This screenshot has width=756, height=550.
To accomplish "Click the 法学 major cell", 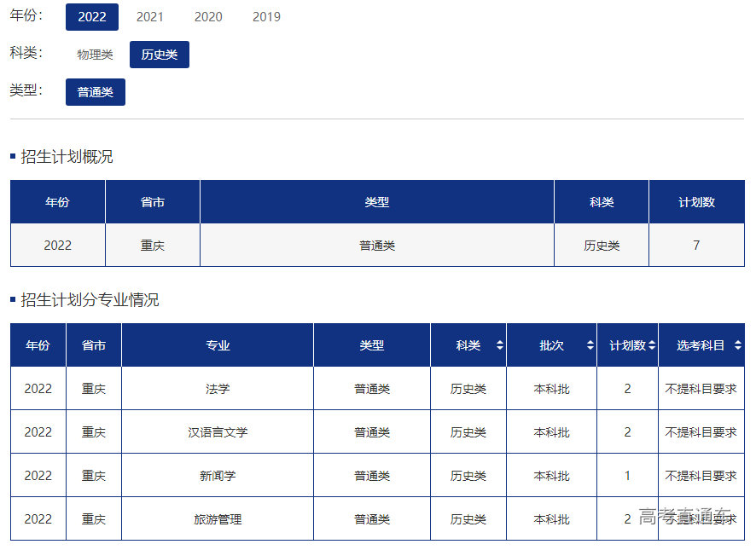I will point(218,389).
